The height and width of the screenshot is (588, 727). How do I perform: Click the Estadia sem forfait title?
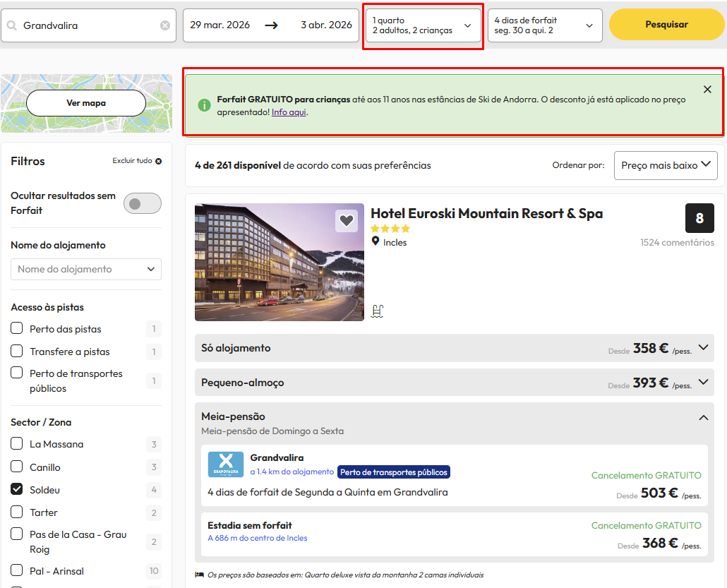250,525
